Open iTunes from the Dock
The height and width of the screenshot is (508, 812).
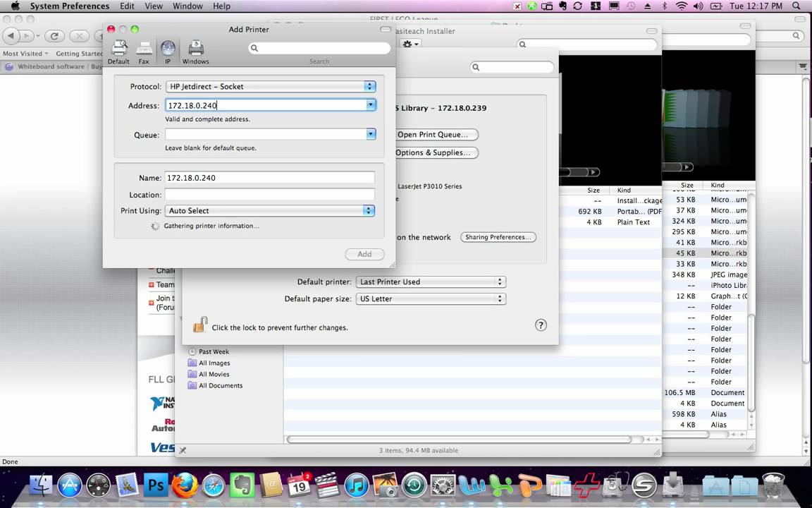click(357, 485)
